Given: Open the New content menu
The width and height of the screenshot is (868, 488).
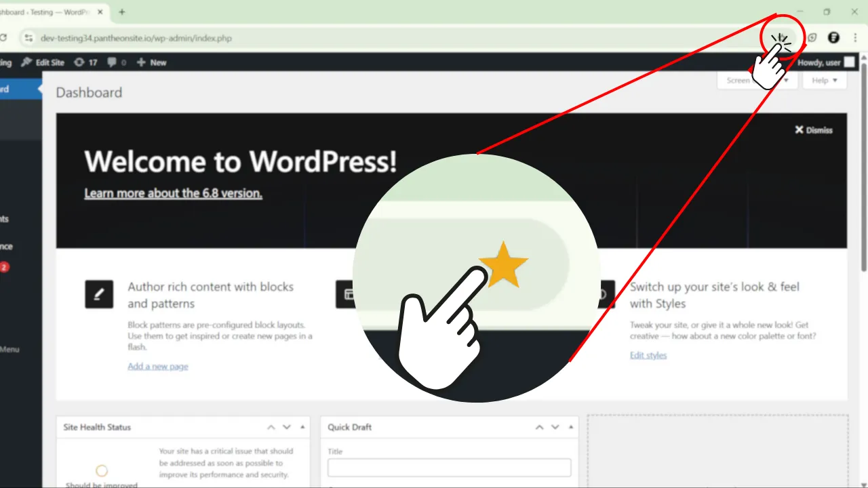Looking at the screenshot, I should (151, 62).
